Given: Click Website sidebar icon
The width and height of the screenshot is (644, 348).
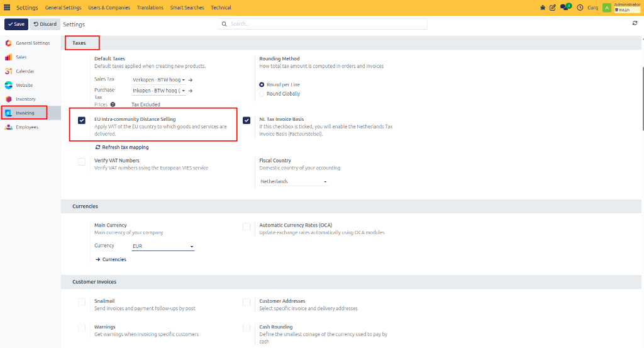Looking at the screenshot, I should pos(9,85).
